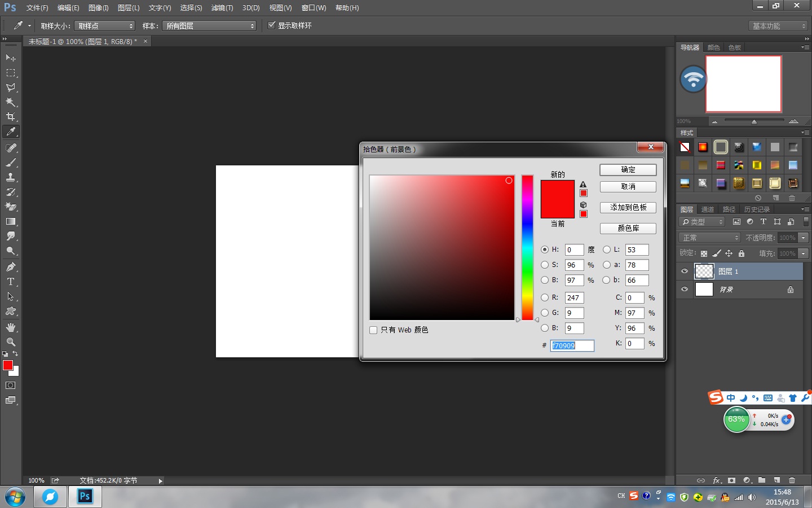This screenshot has width=812, height=508.
Task: Click 添加到色板 button
Action: (x=628, y=208)
